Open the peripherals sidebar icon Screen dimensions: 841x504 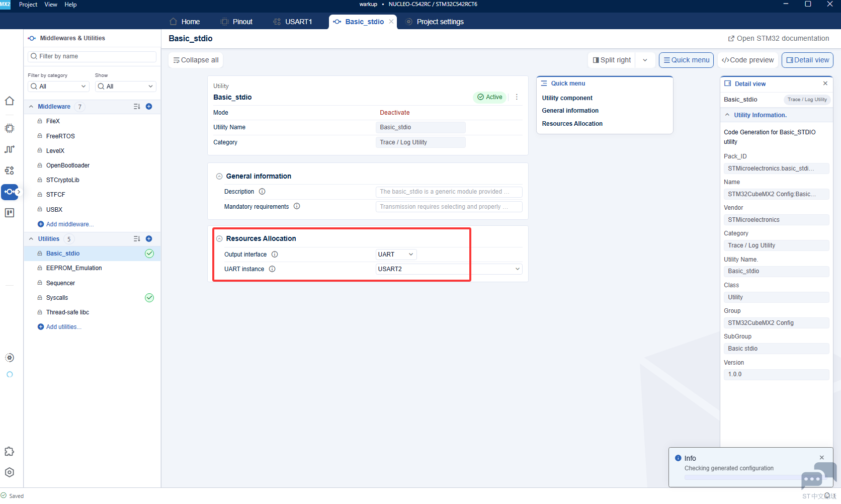pos(10,171)
